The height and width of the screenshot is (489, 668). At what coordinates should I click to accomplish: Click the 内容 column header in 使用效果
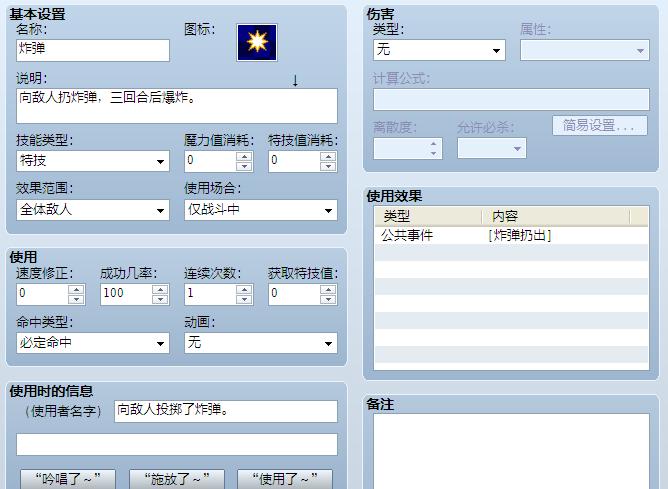(556, 216)
